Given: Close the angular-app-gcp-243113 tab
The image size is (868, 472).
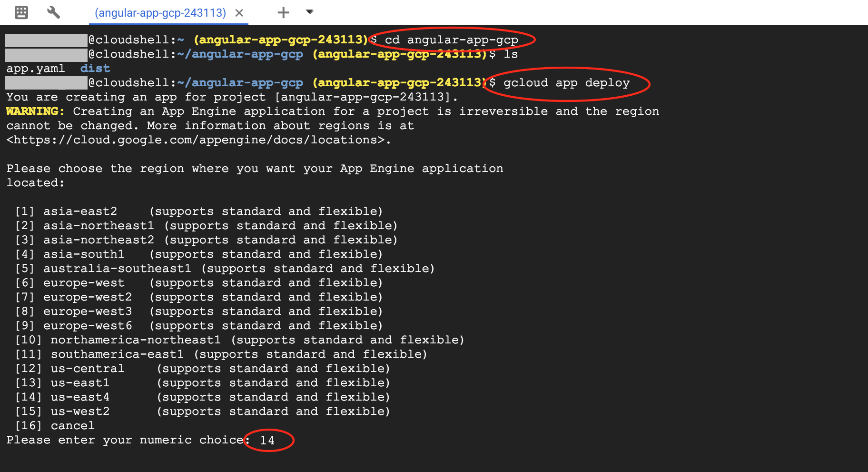Looking at the screenshot, I should (x=239, y=13).
